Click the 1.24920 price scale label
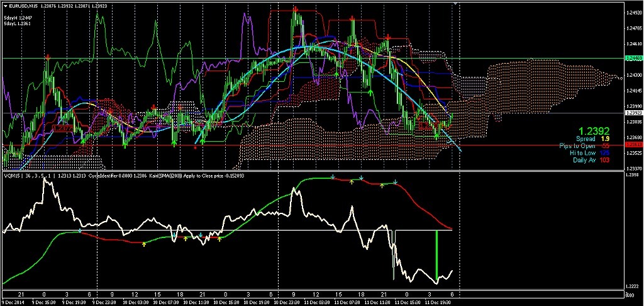 tap(633, 13)
